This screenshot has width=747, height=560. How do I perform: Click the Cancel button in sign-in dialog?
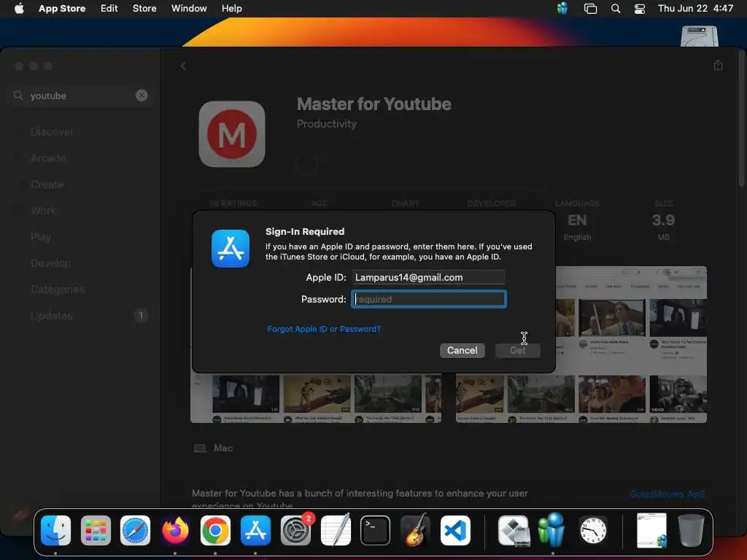click(x=462, y=351)
